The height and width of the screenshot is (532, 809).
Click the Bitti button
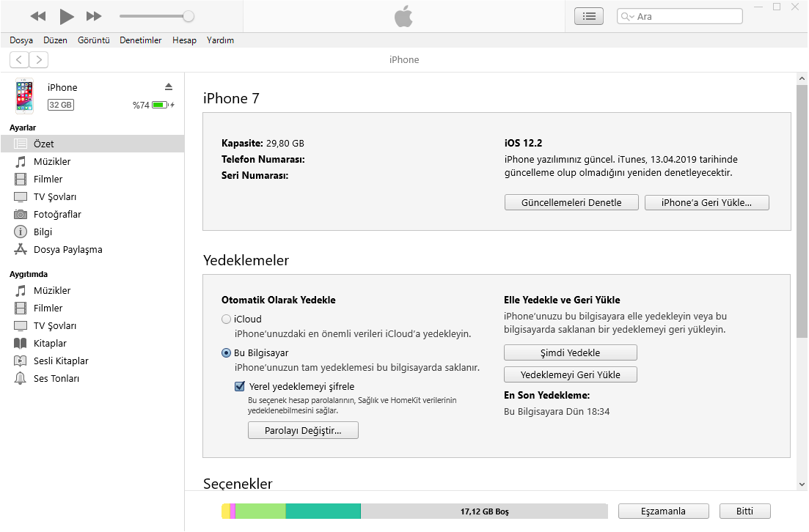(x=744, y=511)
